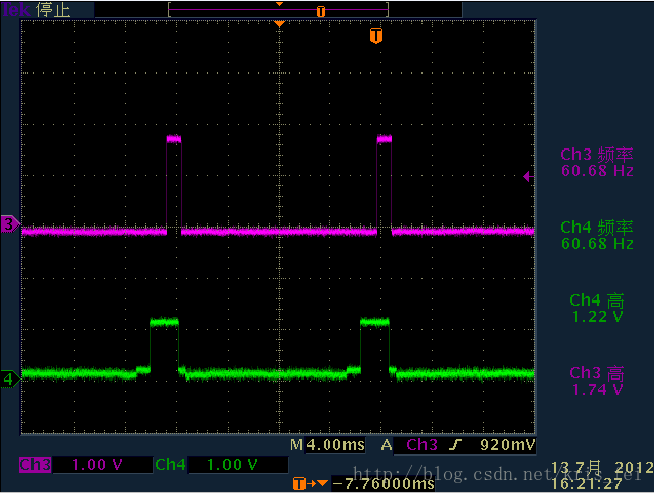This screenshot has height=494, width=654.
Task: Click the Ch4 高 measurement label
Action: point(597,300)
